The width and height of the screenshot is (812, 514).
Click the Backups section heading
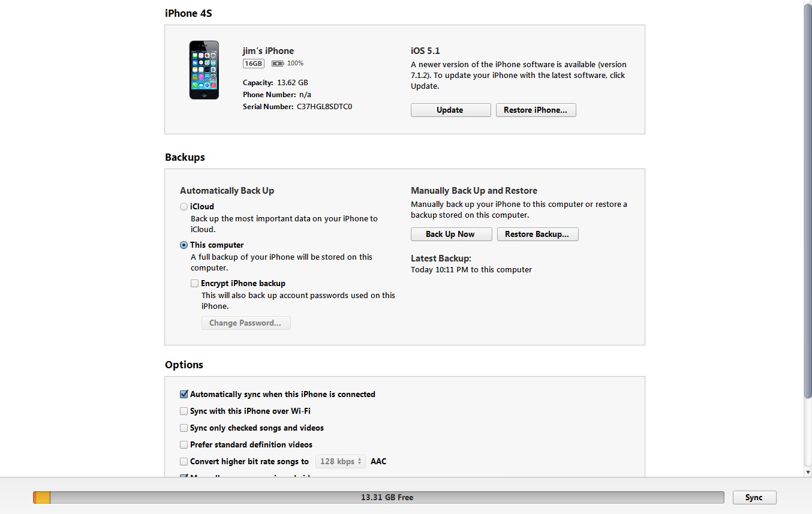click(x=185, y=157)
